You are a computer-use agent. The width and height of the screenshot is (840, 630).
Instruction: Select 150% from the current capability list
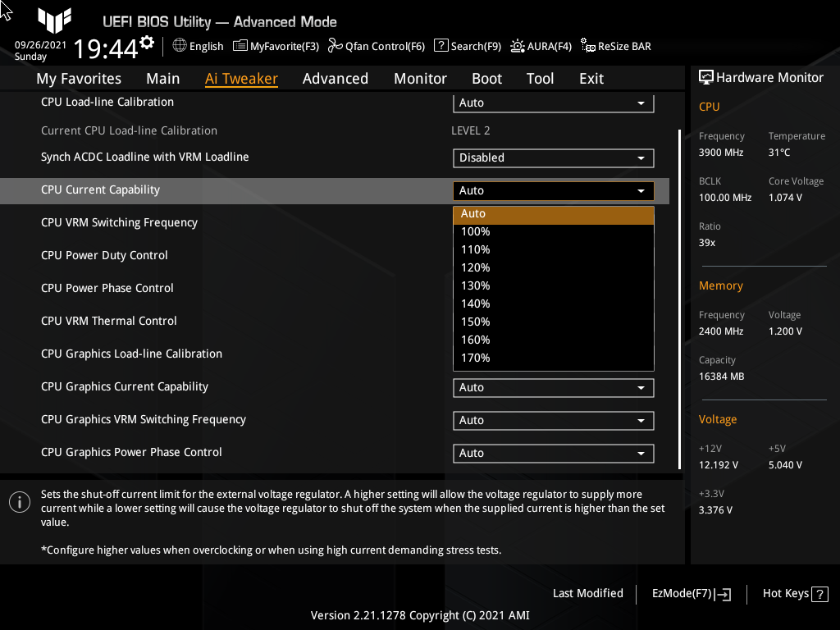(x=553, y=322)
